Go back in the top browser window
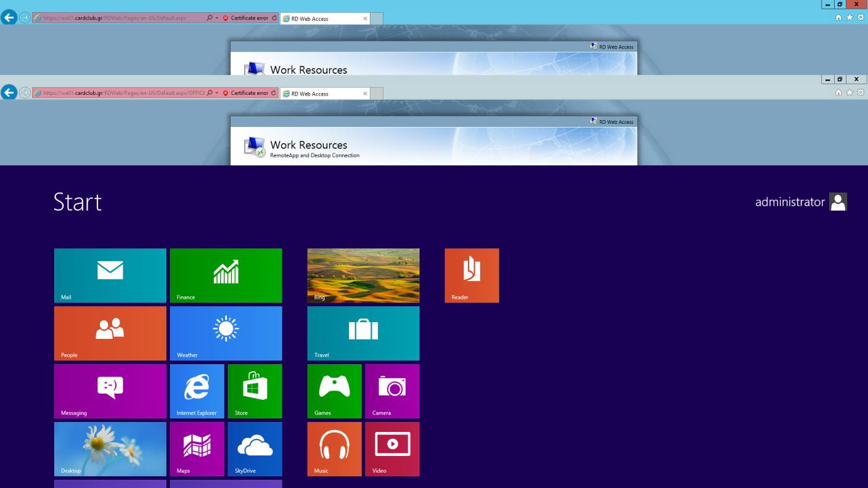This screenshot has height=488, width=868. pyautogui.click(x=9, y=18)
